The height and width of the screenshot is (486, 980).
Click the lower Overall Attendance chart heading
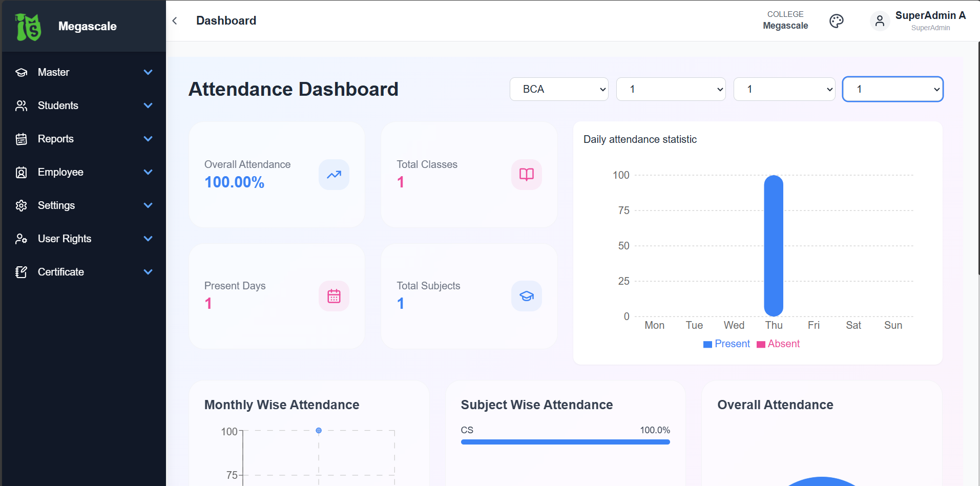[775, 405]
